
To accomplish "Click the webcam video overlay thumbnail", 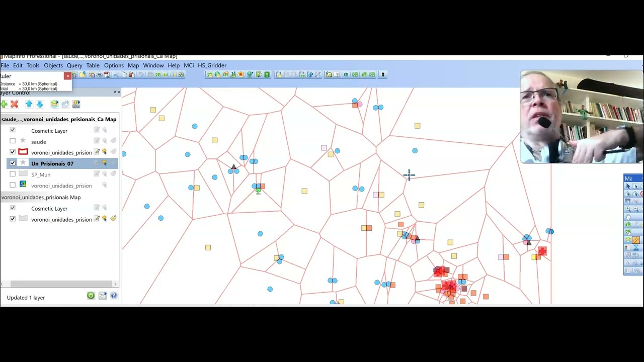I will coord(582,117).
